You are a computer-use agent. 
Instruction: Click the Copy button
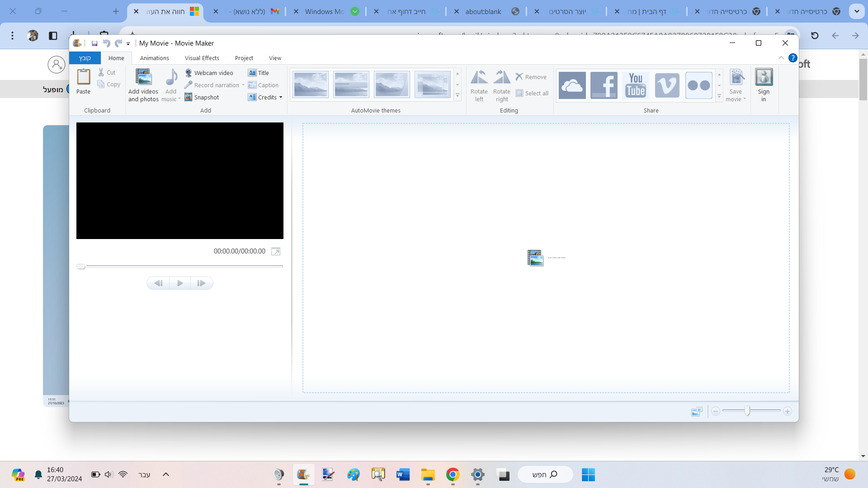(x=108, y=84)
